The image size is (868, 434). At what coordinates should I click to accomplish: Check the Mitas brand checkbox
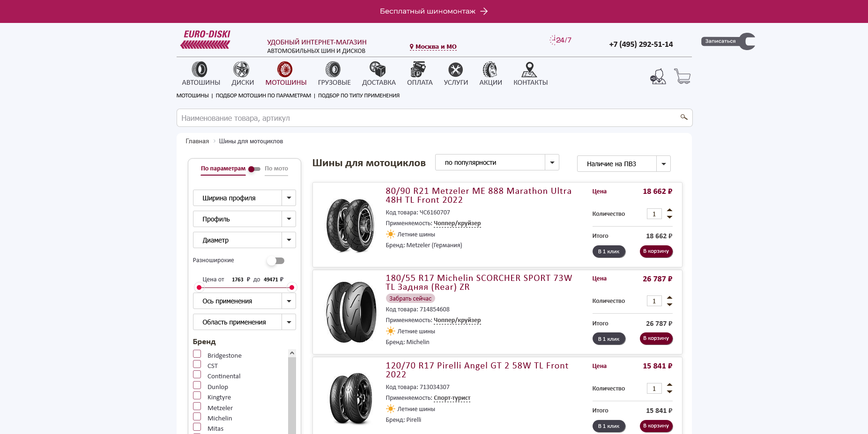click(x=197, y=427)
